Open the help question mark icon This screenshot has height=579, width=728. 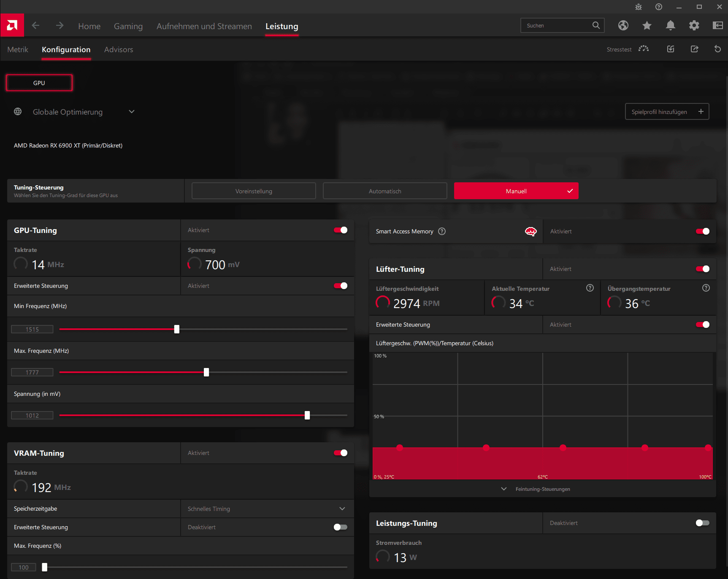(x=659, y=7)
